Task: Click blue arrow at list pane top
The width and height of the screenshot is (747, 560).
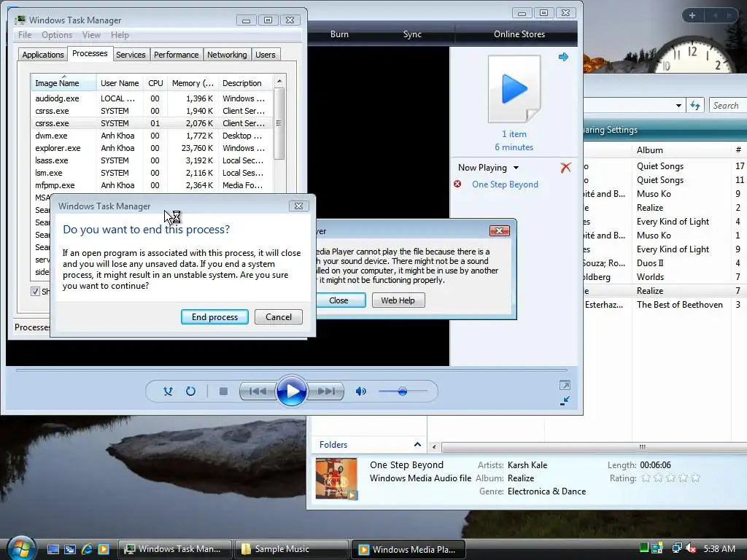Action: point(563,57)
